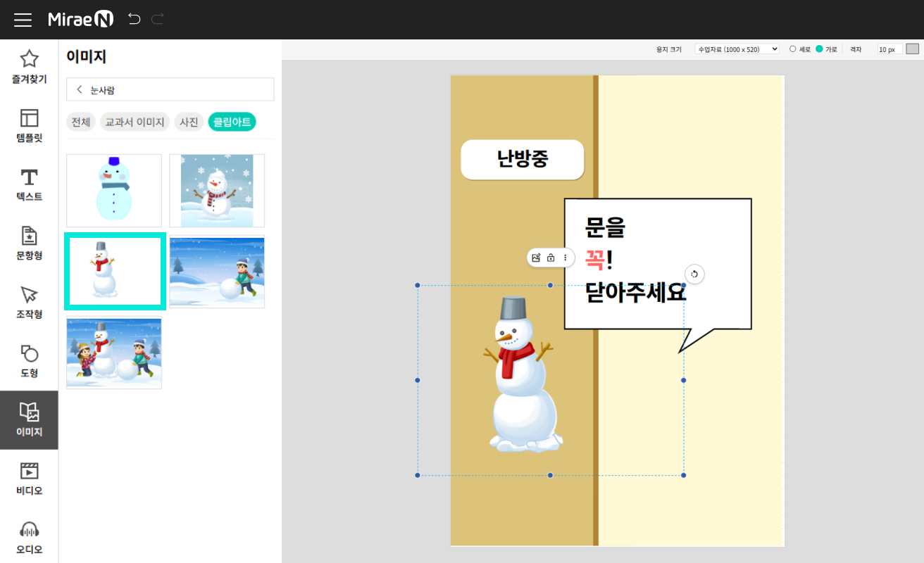Click the gray grid color swatch
Viewport: 924px width, 563px height.
[912, 49]
